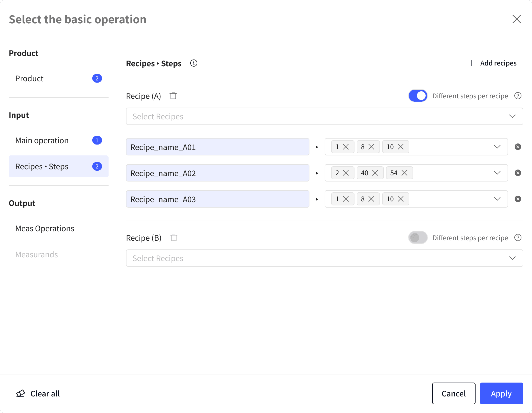The height and width of the screenshot is (413, 532).
Task: Expand steps dropdown for Recipe_name_A01
Action: pyautogui.click(x=497, y=147)
